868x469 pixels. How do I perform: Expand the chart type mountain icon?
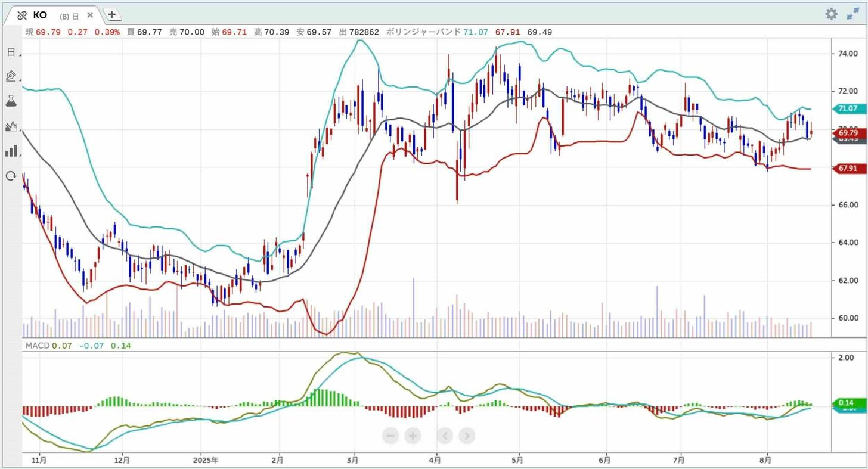tap(11, 126)
